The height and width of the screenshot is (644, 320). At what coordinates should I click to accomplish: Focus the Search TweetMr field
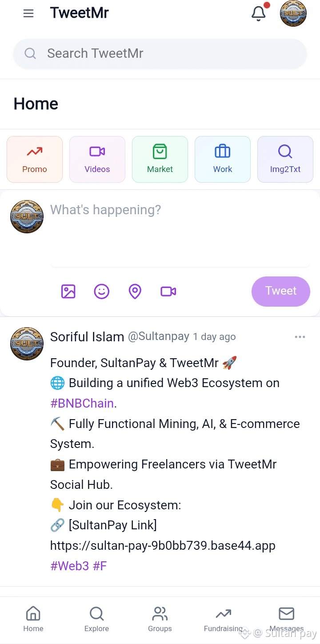160,54
